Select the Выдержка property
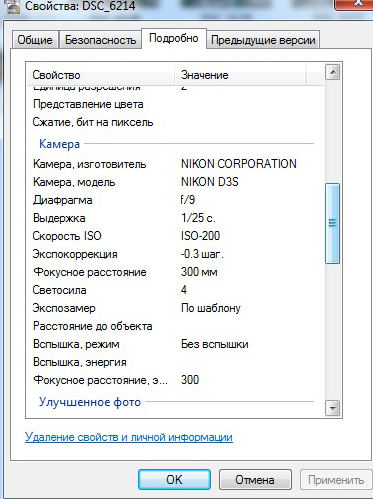The height and width of the screenshot is (499, 373). pyautogui.click(x=59, y=218)
